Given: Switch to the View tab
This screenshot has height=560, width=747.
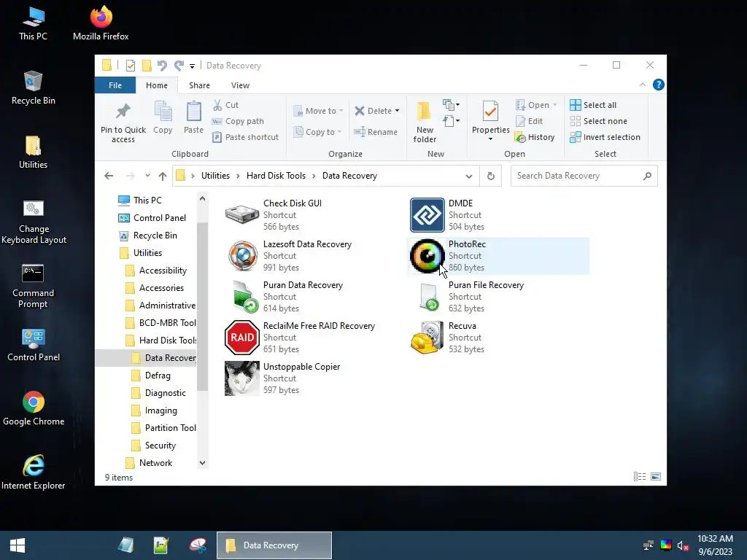Looking at the screenshot, I should [240, 85].
